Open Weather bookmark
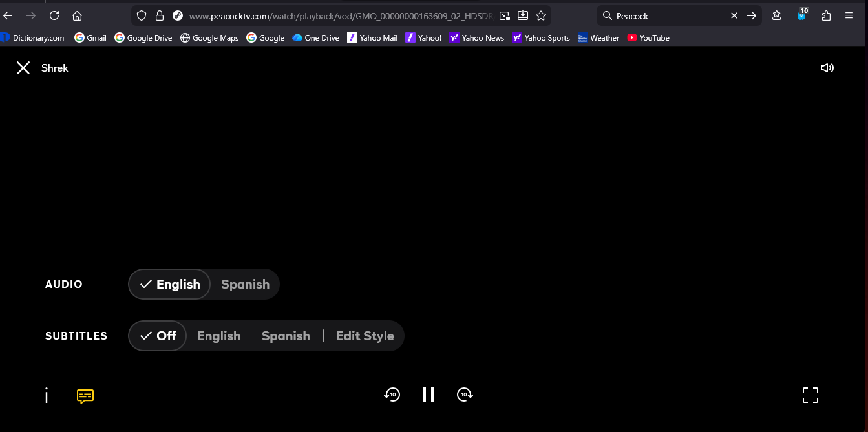This screenshot has width=868, height=432. click(x=599, y=38)
